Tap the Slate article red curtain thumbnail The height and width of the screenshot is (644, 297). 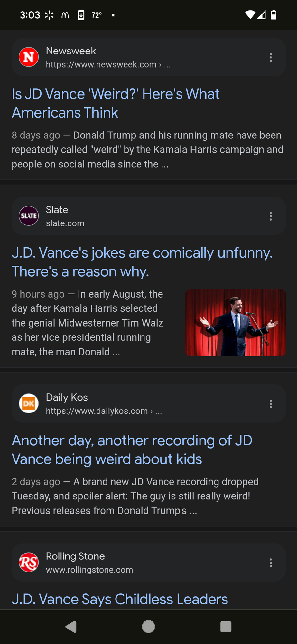pos(236,323)
